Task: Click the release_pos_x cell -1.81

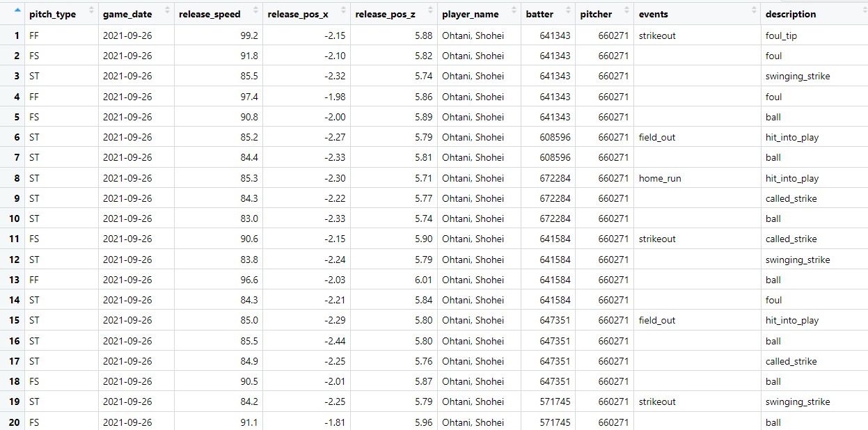Action: 334,422
